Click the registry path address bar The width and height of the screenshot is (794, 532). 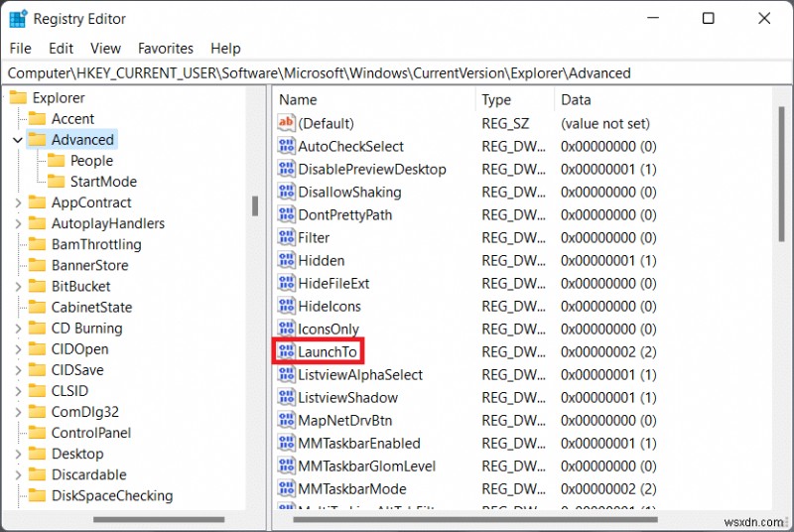pyautogui.click(x=397, y=72)
